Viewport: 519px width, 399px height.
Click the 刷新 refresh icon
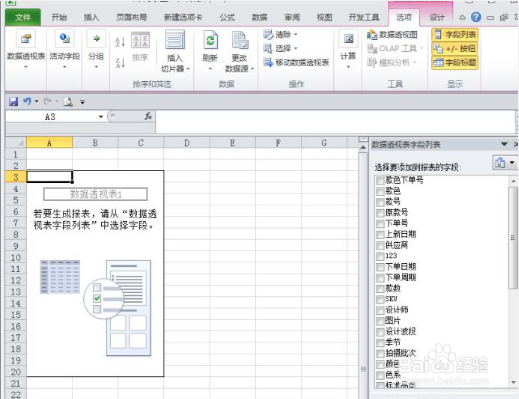coord(210,40)
